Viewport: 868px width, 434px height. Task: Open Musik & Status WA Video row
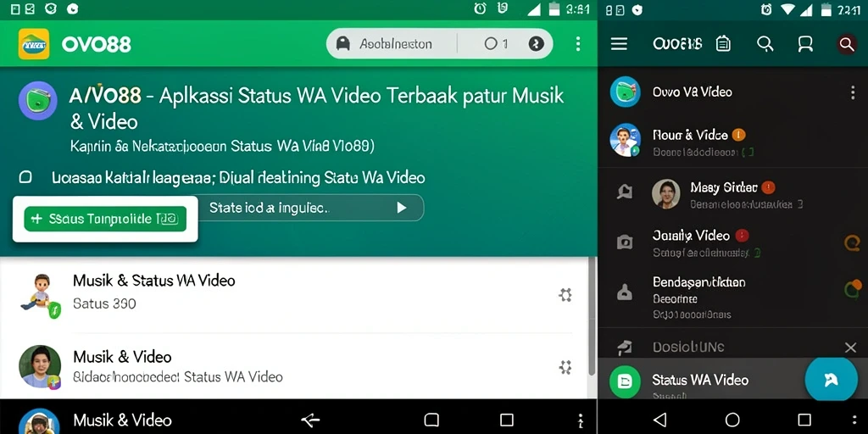(x=293, y=293)
